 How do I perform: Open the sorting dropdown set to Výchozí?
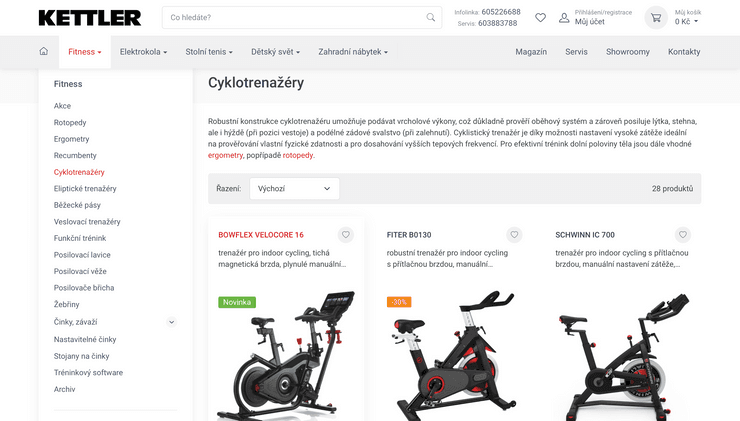(x=294, y=188)
